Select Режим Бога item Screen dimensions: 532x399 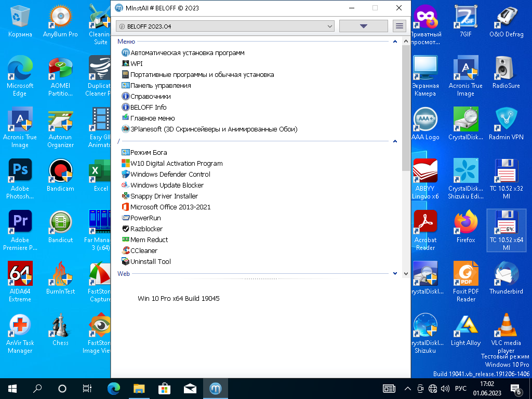(x=144, y=152)
